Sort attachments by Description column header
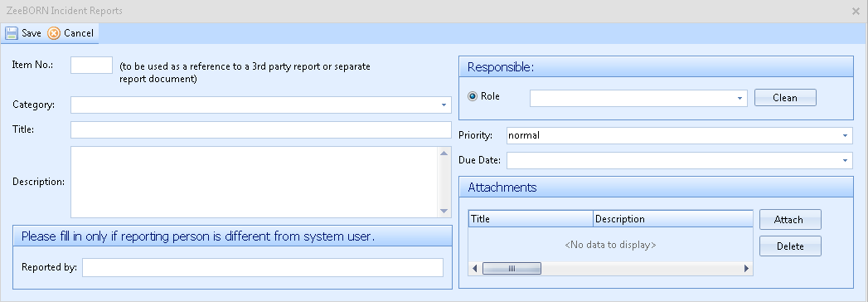Screen dimensions: 868x302 click(x=672, y=219)
